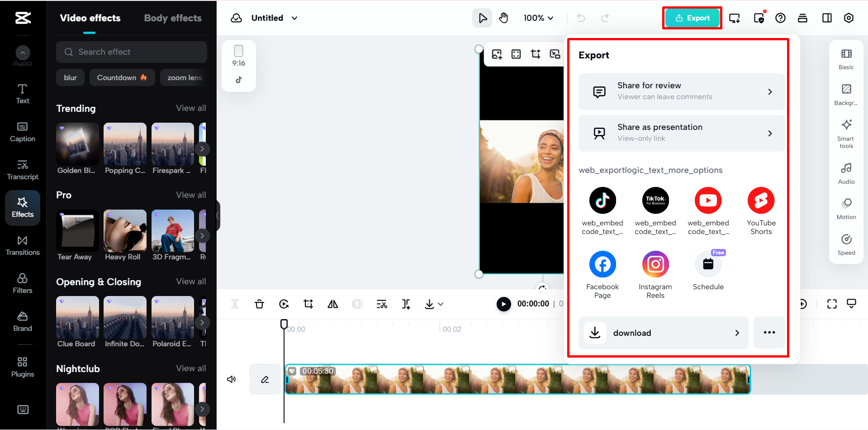Open Motion settings in right sidebar
Viewport: 868px width, 430px height.
846,209
